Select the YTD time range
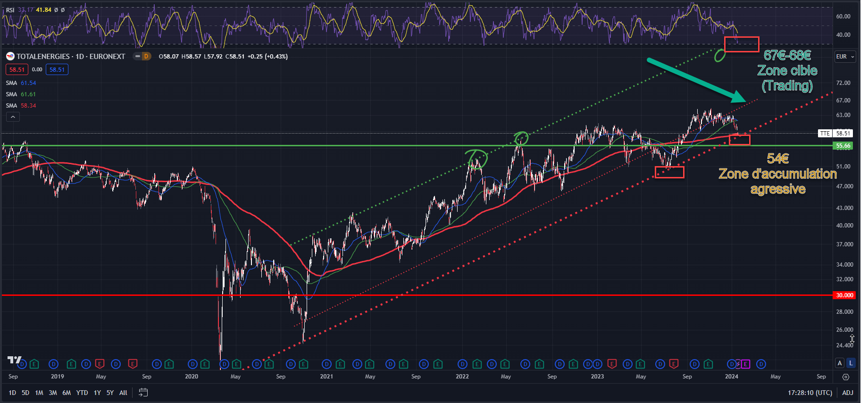 tap(82, 393)
